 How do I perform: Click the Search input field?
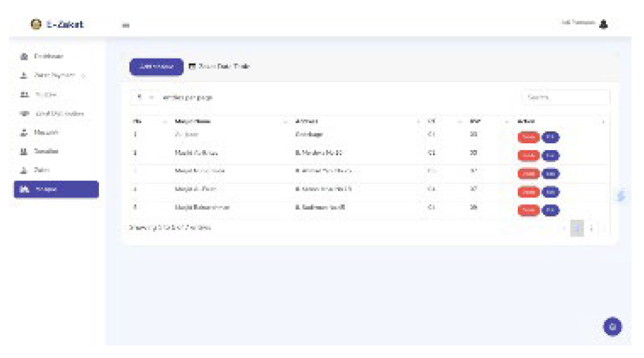(x=566, y=98)
